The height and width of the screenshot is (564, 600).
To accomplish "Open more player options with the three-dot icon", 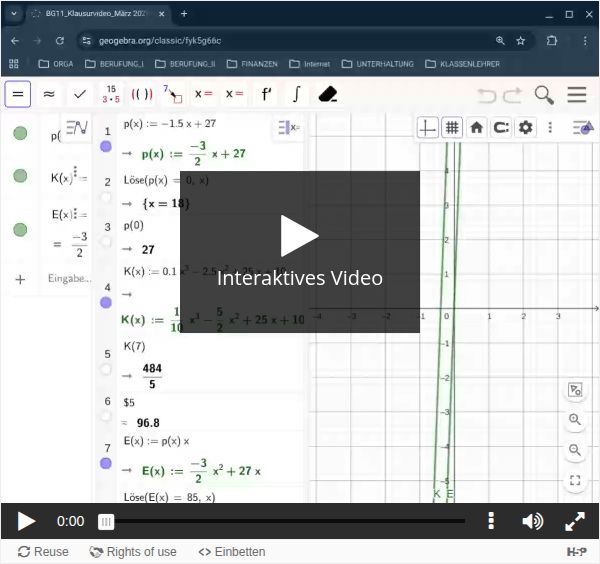I will coord(490,521).
